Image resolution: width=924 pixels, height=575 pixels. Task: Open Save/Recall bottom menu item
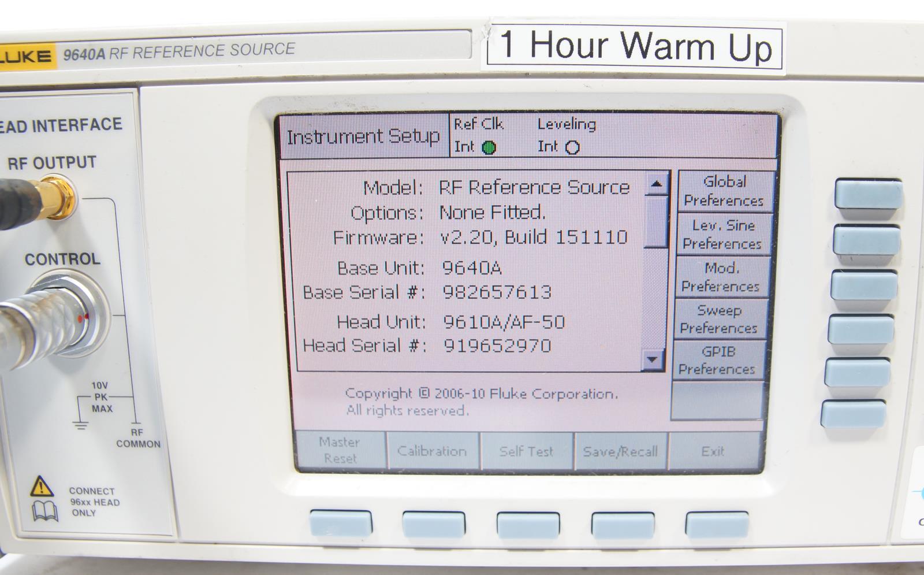coord(620,451)
